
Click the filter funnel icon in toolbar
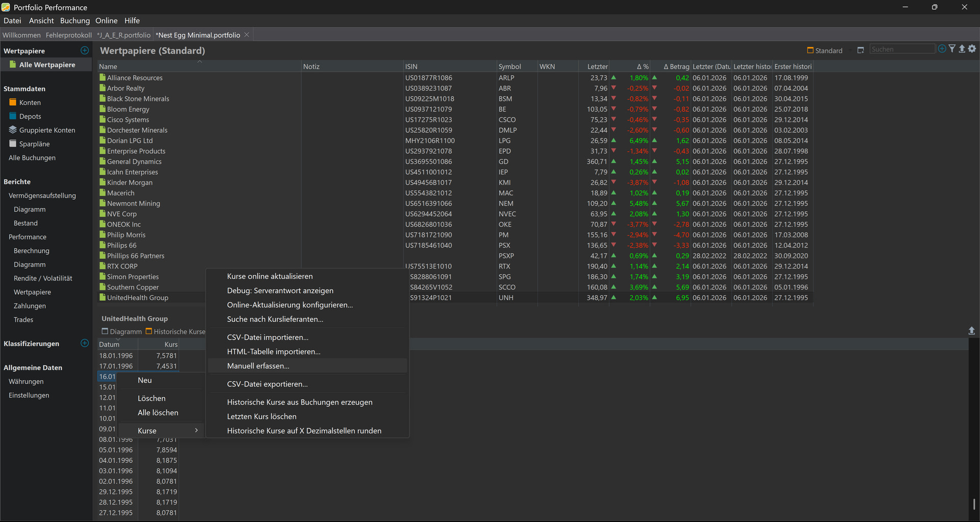coord(952,49)
